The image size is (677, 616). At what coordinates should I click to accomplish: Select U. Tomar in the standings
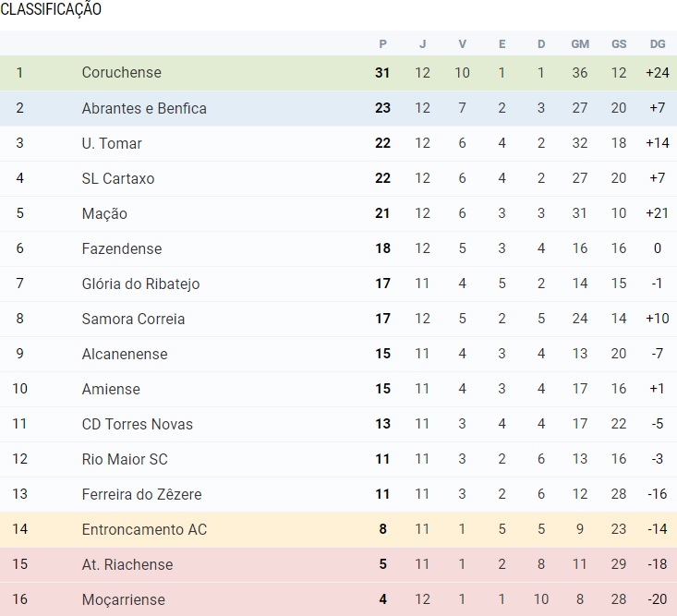click(x=112, y=143)
